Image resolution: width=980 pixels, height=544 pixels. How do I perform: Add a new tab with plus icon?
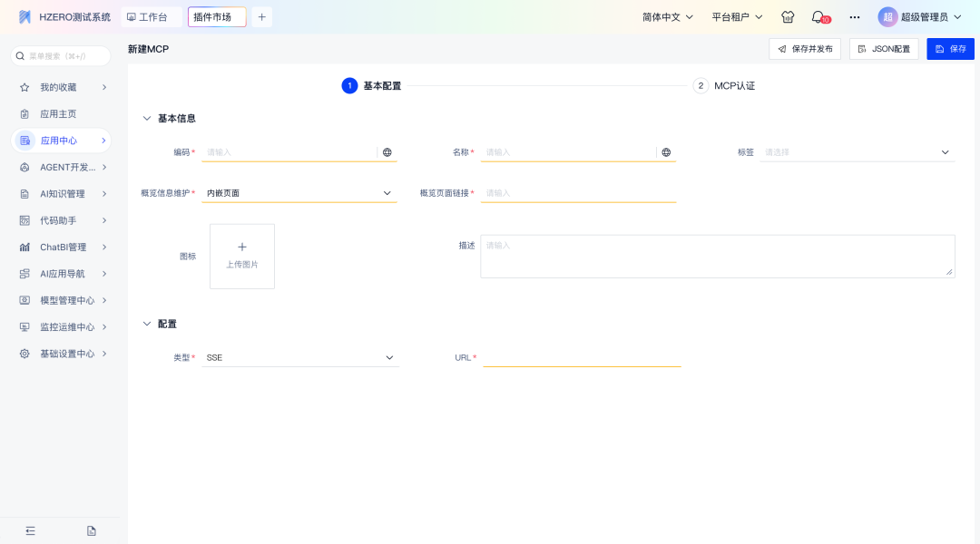(x=261, y=17)
